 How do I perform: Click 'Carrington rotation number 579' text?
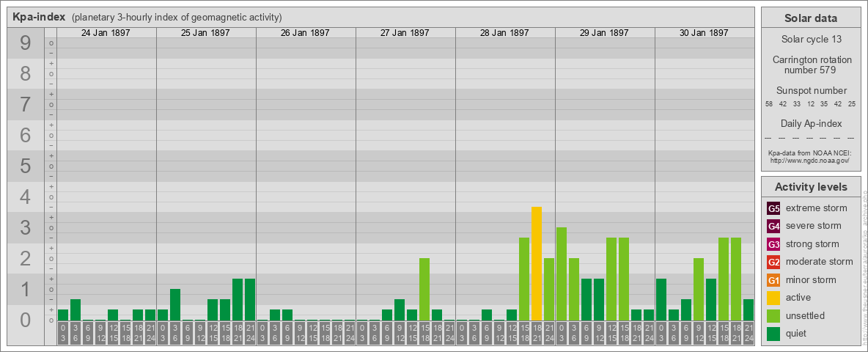coord(811,65)
